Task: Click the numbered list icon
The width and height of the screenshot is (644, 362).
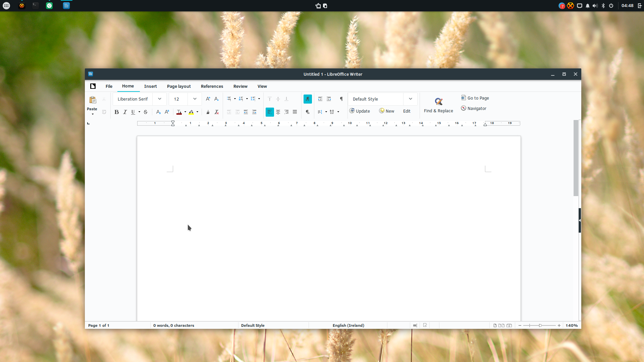Action: pyautogui.click(x=241, y=99)
